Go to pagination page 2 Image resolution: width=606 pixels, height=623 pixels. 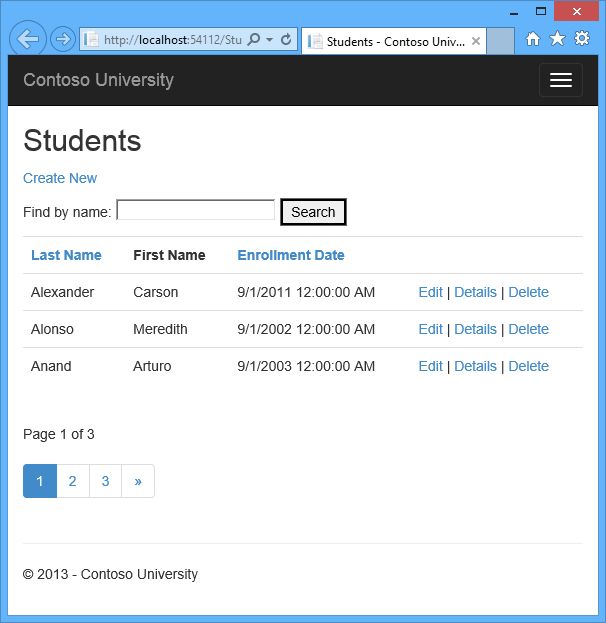click(x=73, y=481)
